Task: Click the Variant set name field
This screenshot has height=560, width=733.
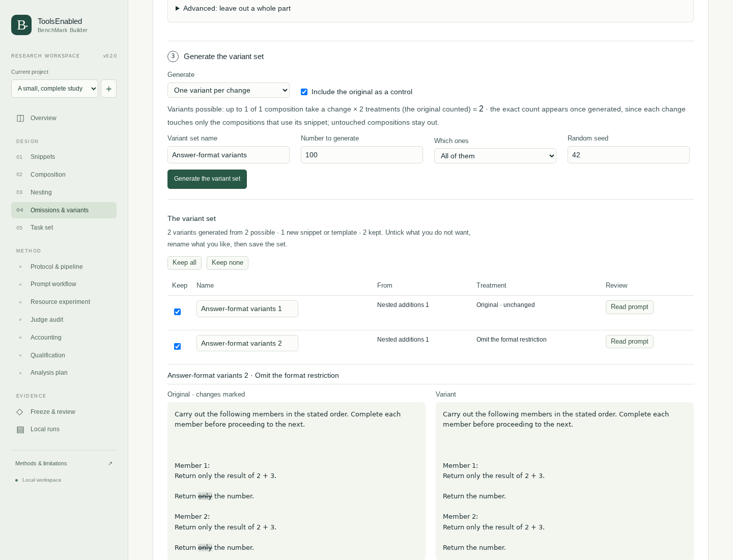Action: click(x=229, y=155)
